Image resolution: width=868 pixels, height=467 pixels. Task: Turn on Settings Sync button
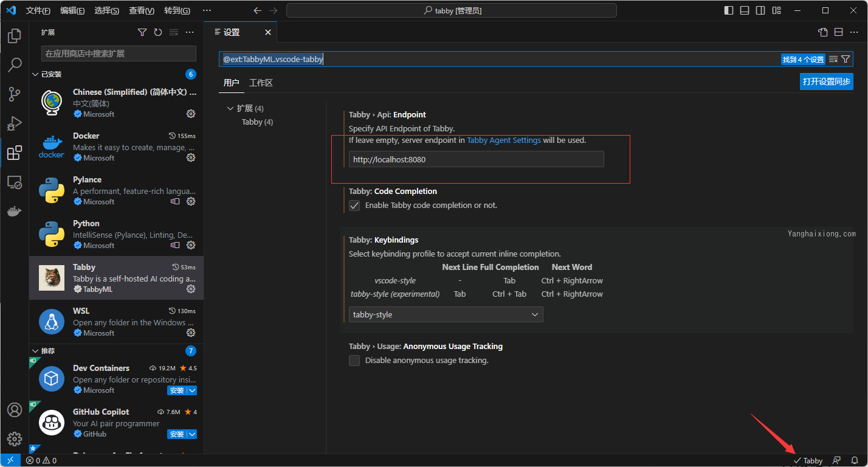pos(827,81)
